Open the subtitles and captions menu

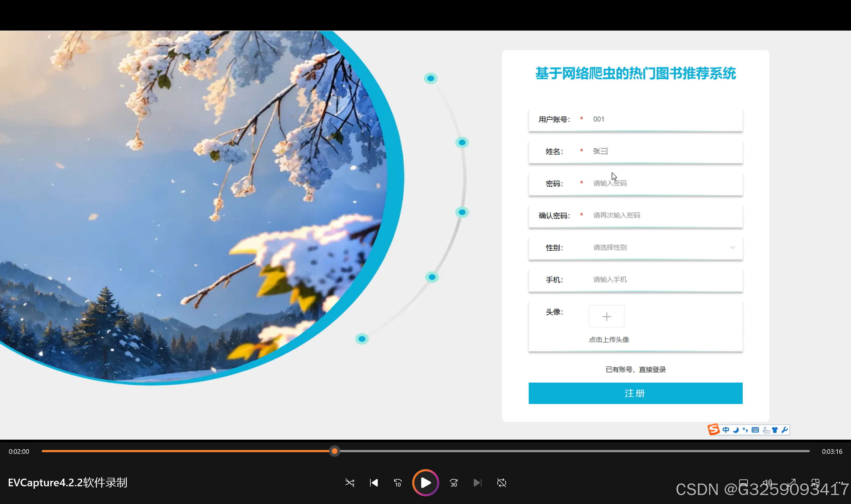(x=743, y=483)
